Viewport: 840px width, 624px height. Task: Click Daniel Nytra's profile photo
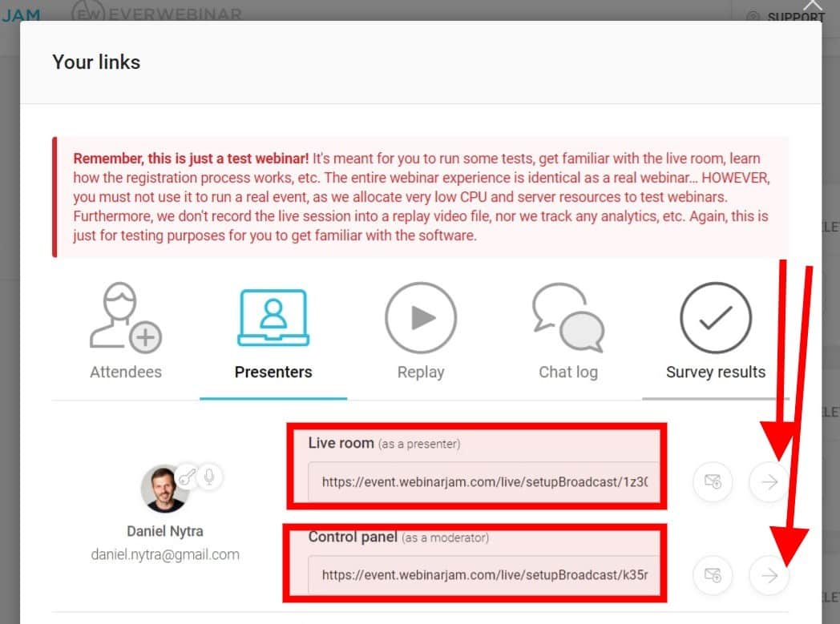[x=164, y=489]
